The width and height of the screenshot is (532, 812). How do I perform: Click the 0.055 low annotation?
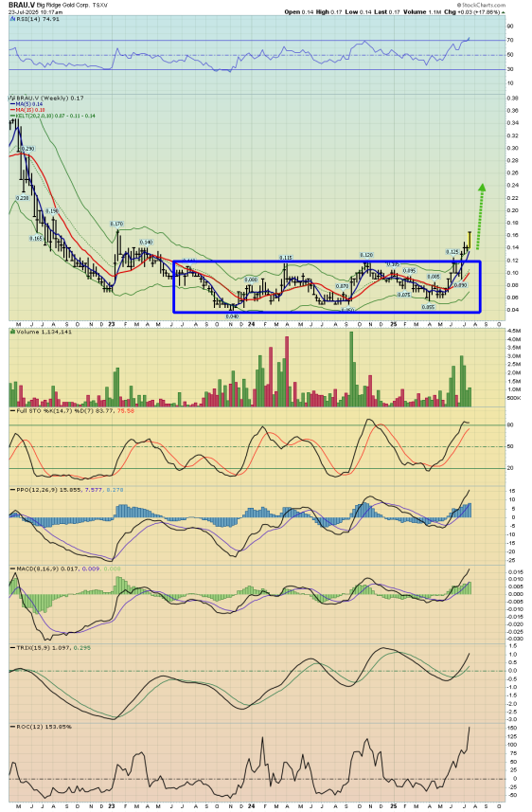[x=428, y=307]
